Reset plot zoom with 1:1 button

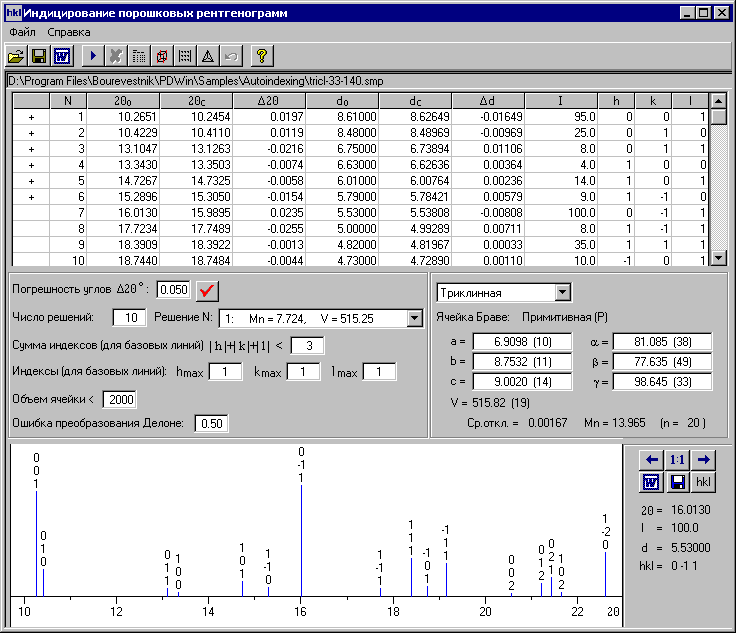(x=677, y=459)
